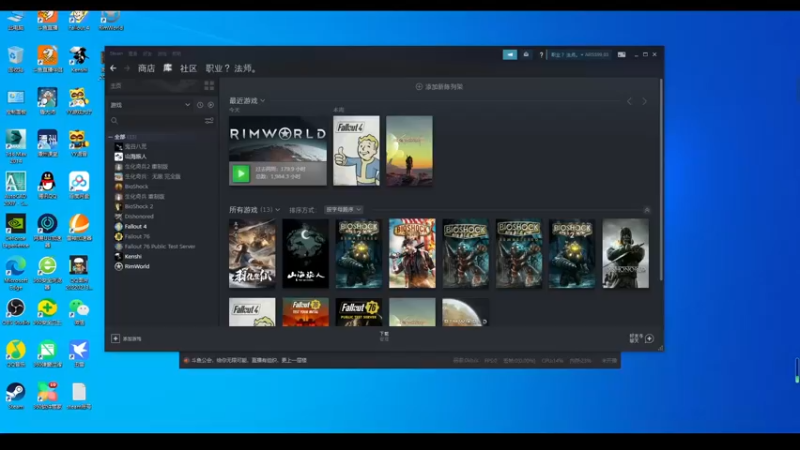Open Fallout 76 Public Test Server cover

tap(359, 312)
